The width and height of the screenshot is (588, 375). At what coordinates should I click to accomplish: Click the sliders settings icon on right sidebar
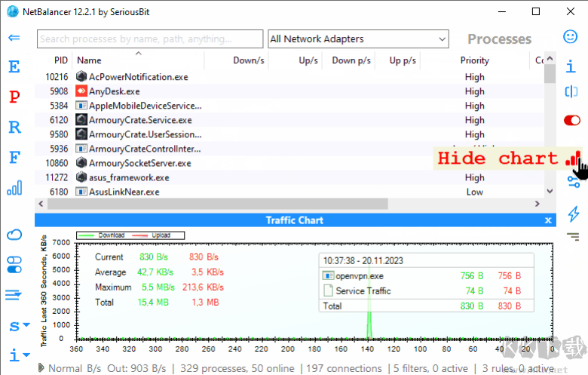[x=574, y=183]
